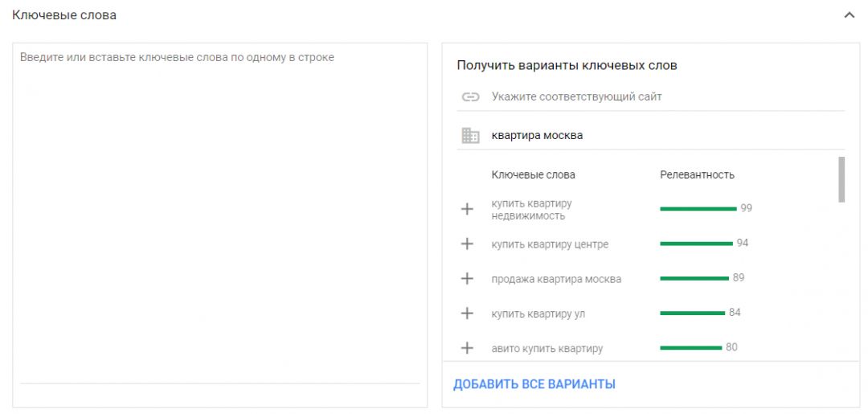868x414 pixels.
Task: Click the купить квартиру центре keyword text
Action: coord(550,244)
